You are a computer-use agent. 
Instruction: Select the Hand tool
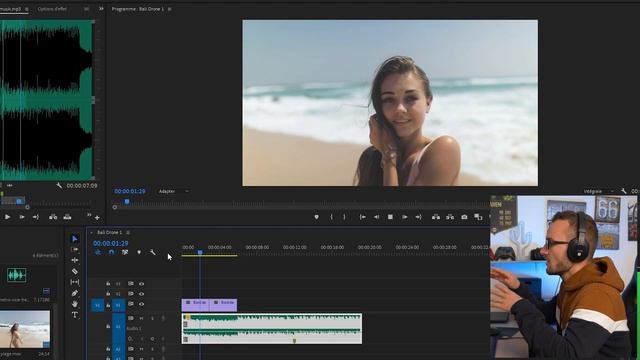pos(75,304)
